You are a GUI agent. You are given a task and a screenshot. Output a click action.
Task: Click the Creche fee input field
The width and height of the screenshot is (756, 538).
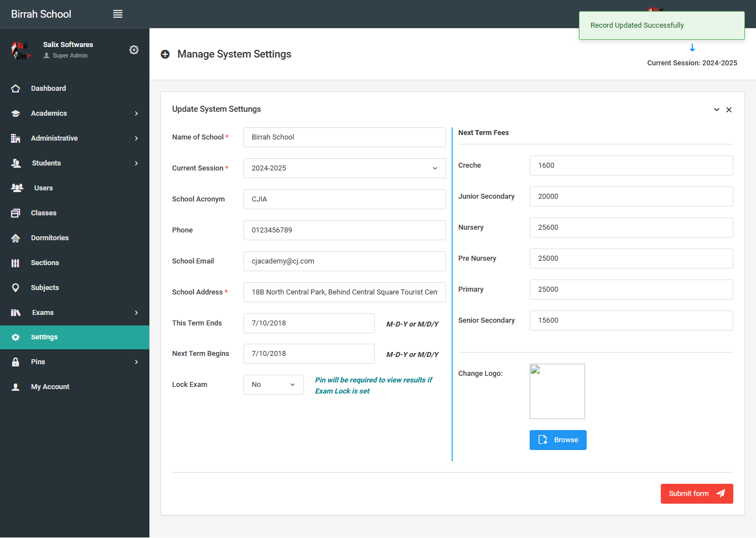(631, 165)
